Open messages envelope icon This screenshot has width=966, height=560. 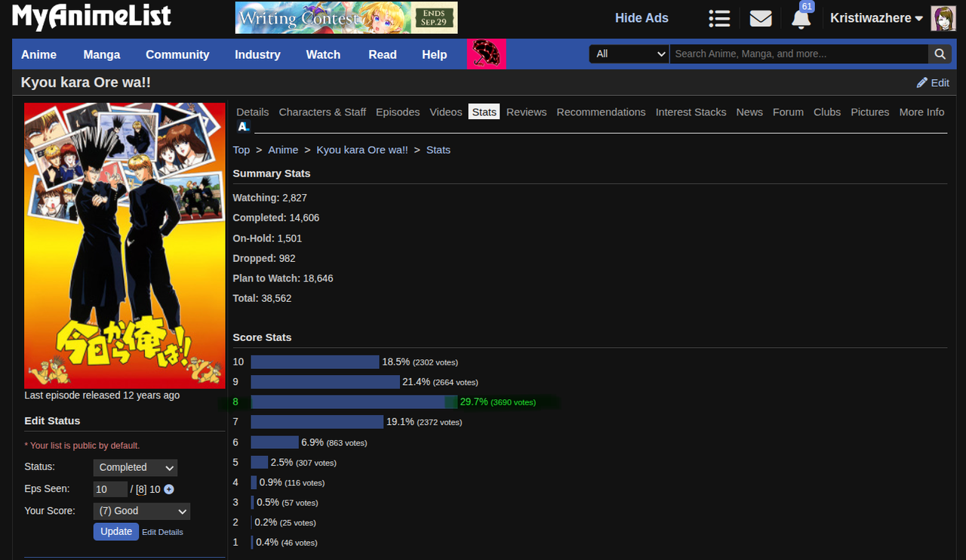point(761,18)
